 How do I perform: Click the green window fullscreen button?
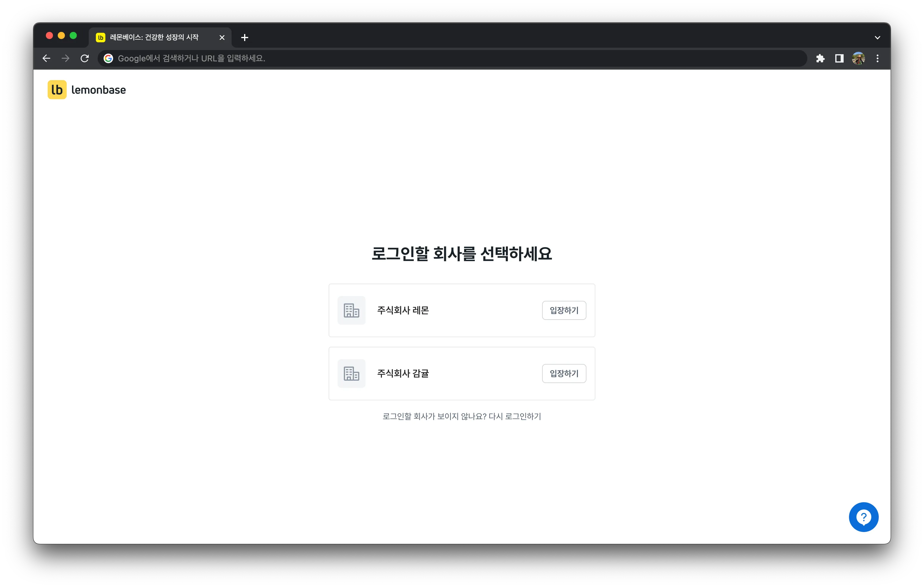[x=73, y=36]
